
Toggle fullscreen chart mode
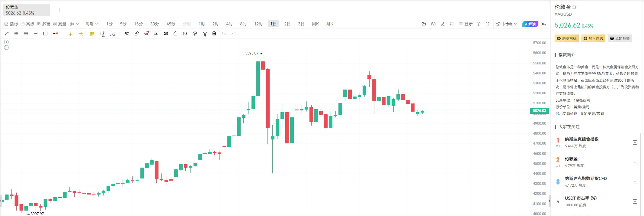point(488,24)
